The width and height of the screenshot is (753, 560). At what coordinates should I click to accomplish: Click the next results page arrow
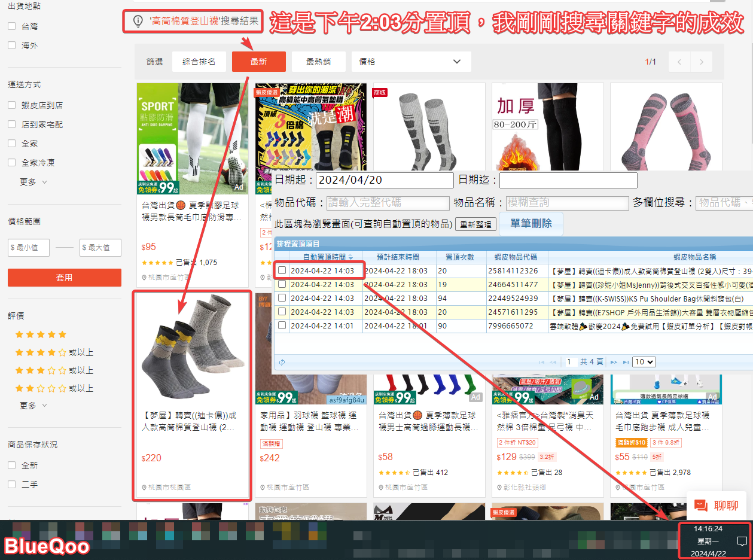pos(701,62)
